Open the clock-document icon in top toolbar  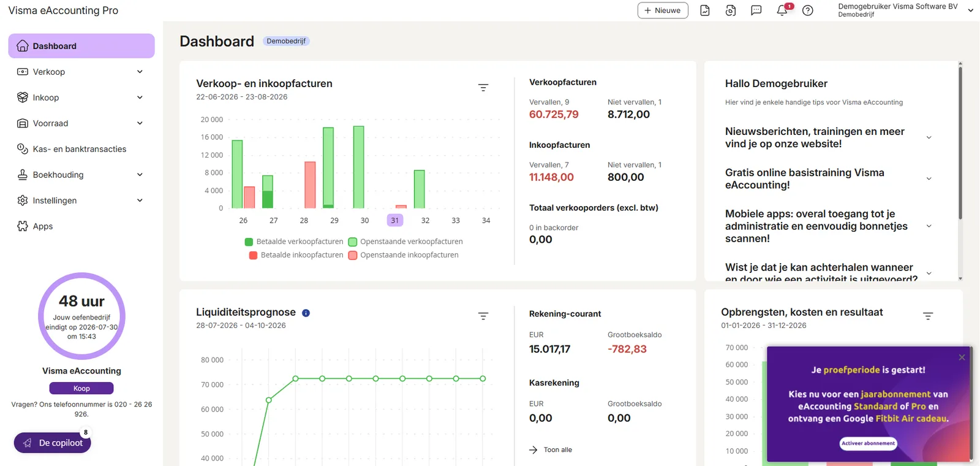731,10
